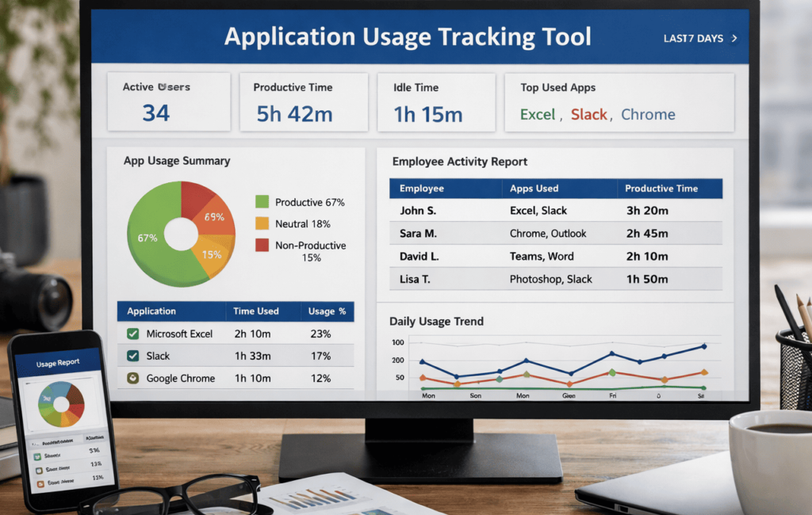Image resolution: width=812 pixels, height=515 pixels.
Task: Click the first app icon in phone's usage list
Action: (x=37, y=457)
